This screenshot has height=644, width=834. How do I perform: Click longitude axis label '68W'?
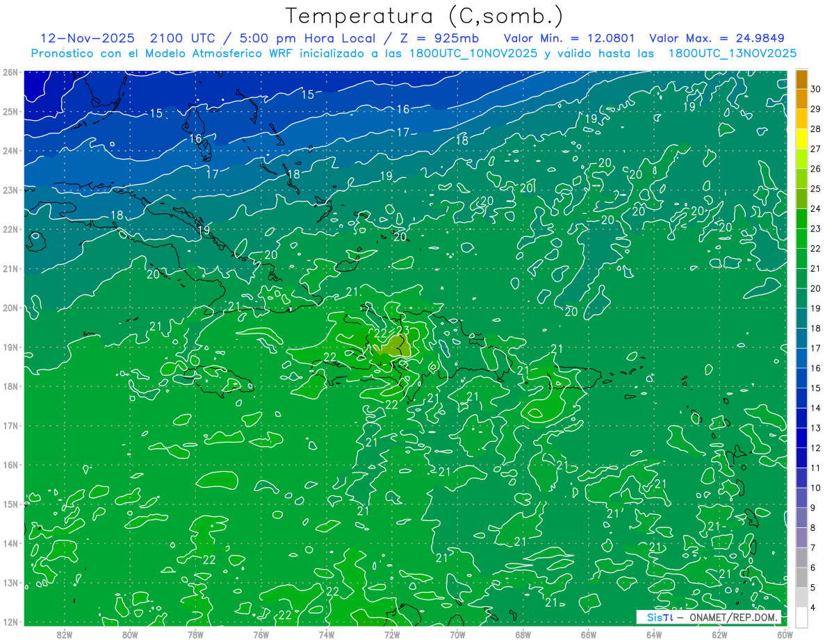[x=523, y=634]
